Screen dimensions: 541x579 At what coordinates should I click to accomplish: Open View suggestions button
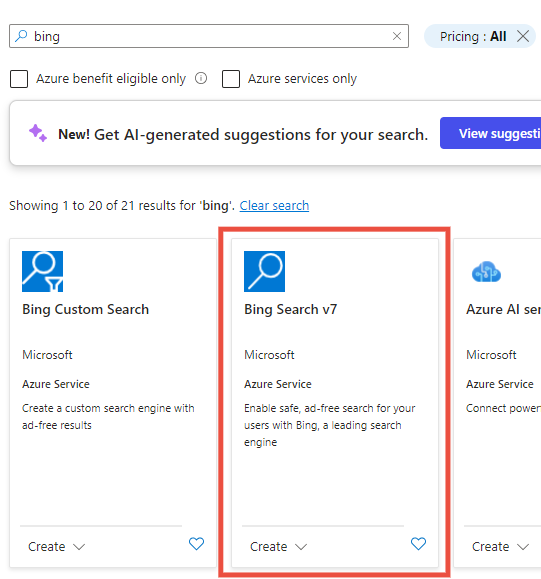[490, 133]
